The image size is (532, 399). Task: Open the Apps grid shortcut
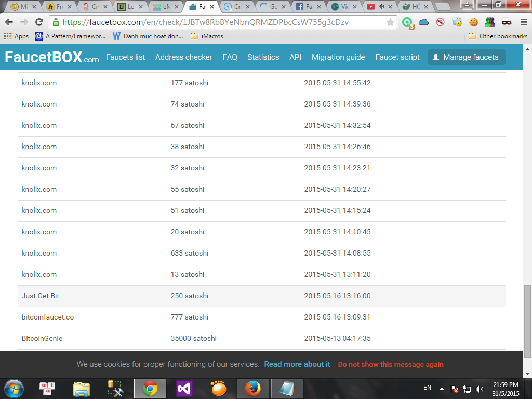16,36
